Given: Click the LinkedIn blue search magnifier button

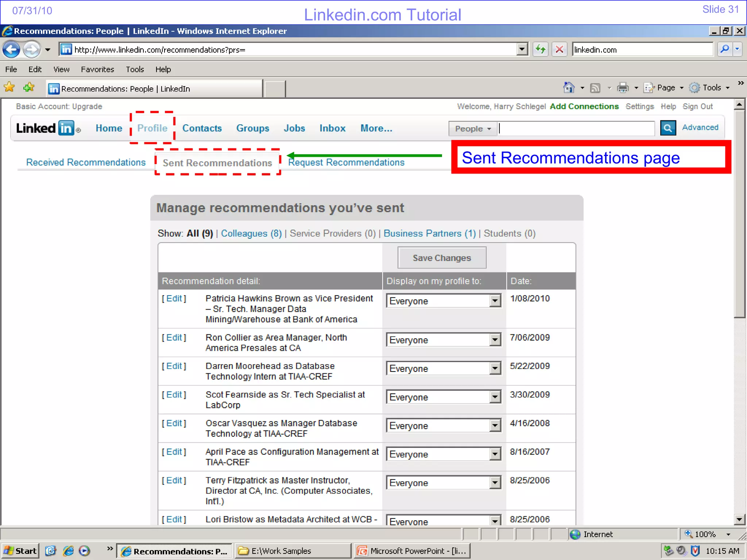Looking at the screenshot, I should [x=667, y=128].
